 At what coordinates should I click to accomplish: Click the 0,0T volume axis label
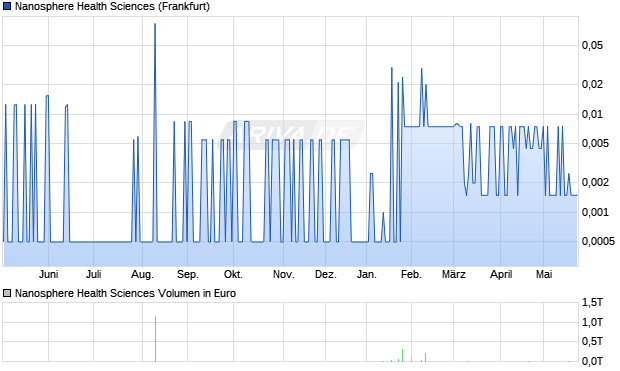click(592, 361)
